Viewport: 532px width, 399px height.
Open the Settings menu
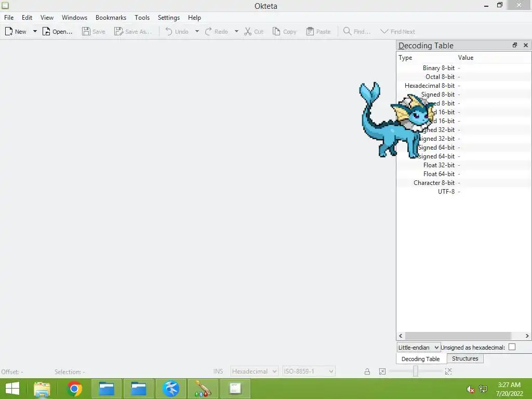point(169,18)
